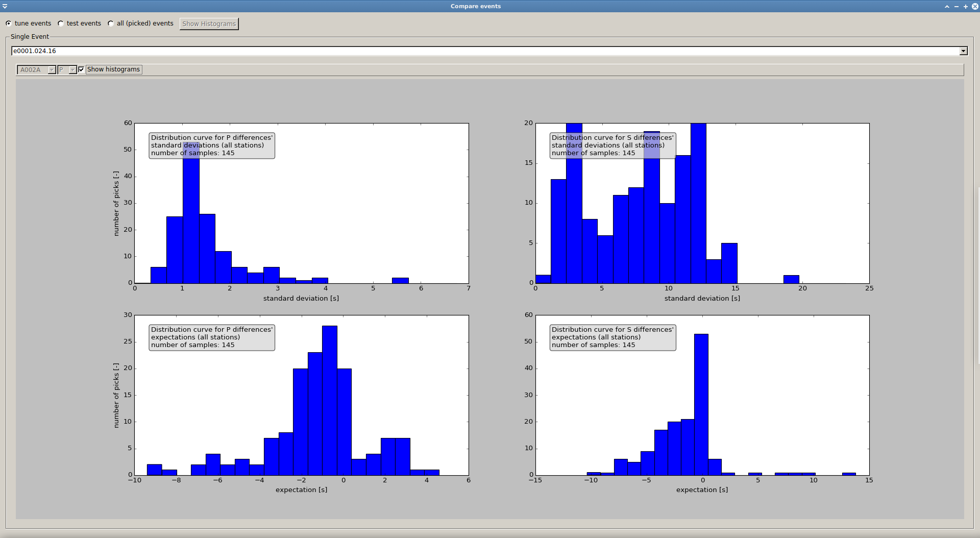980x538 pixels.
Task: Minimize the Compare events window
Action: coord(956,6)
